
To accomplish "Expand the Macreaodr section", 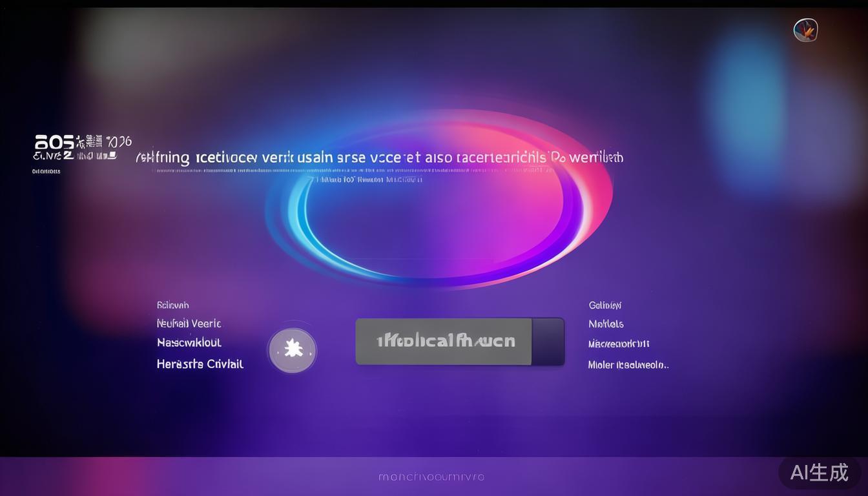I will point(618,344).
